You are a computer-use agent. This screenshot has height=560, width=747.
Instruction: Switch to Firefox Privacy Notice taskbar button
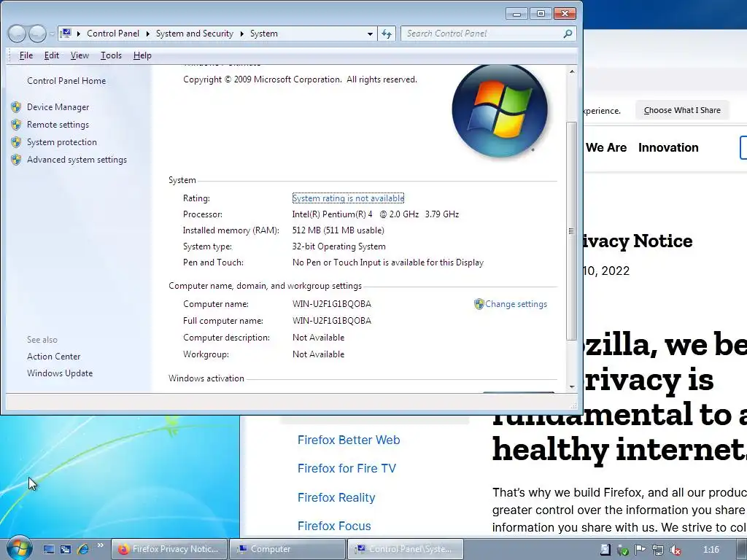coord(169,550)
